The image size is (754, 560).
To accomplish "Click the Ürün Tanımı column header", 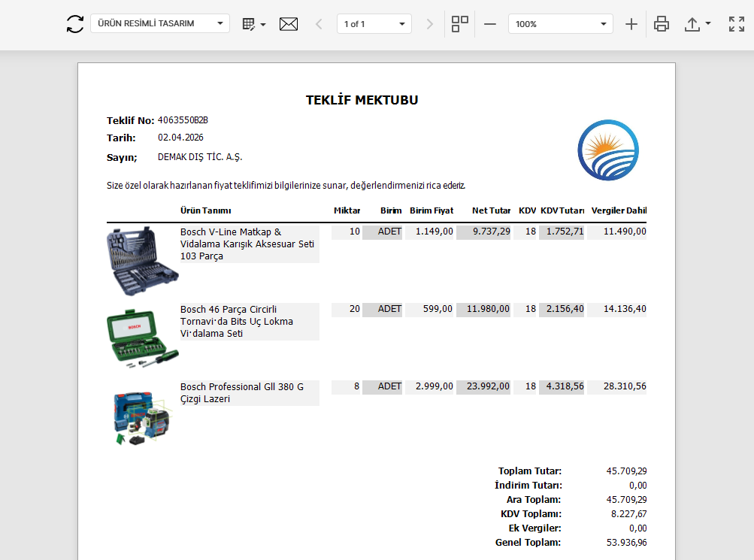I will pos(206,210).
